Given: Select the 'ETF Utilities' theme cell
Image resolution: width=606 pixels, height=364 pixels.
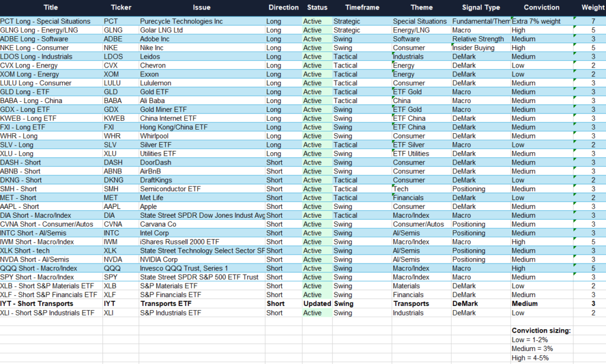Looking at the screenshot, I should tap(421, 154).
